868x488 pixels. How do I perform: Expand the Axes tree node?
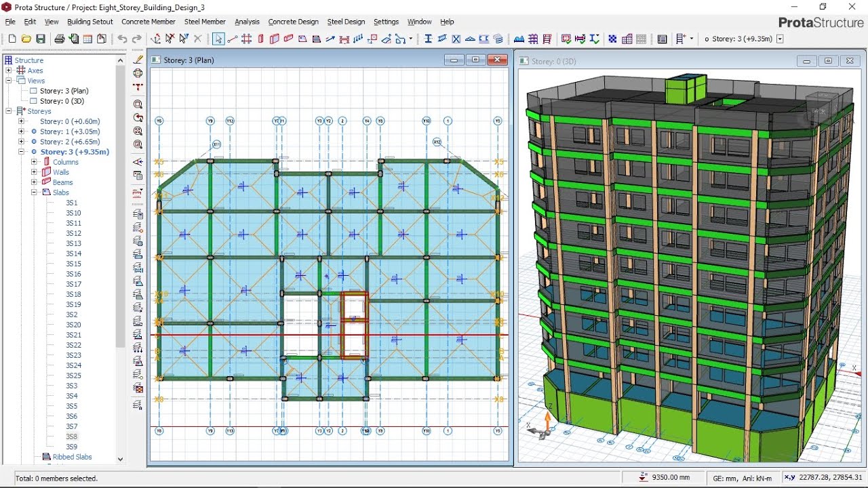point(9,70)
